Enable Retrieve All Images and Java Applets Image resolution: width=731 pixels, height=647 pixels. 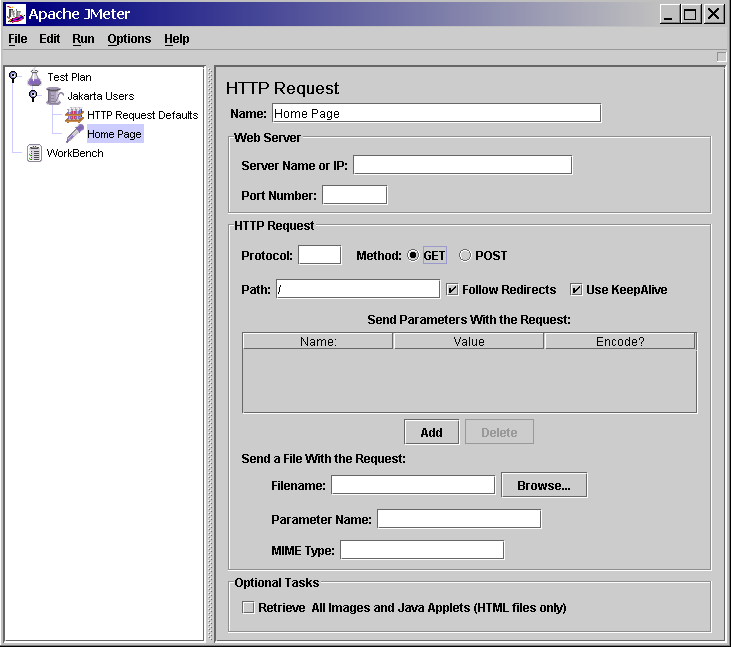248,607
